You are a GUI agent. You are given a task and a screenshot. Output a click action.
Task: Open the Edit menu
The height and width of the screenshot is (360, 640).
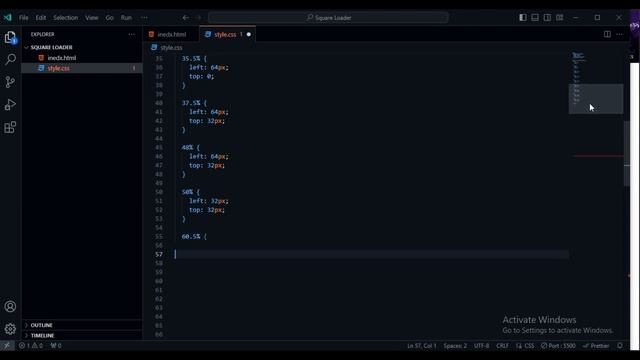pos(41,18)
